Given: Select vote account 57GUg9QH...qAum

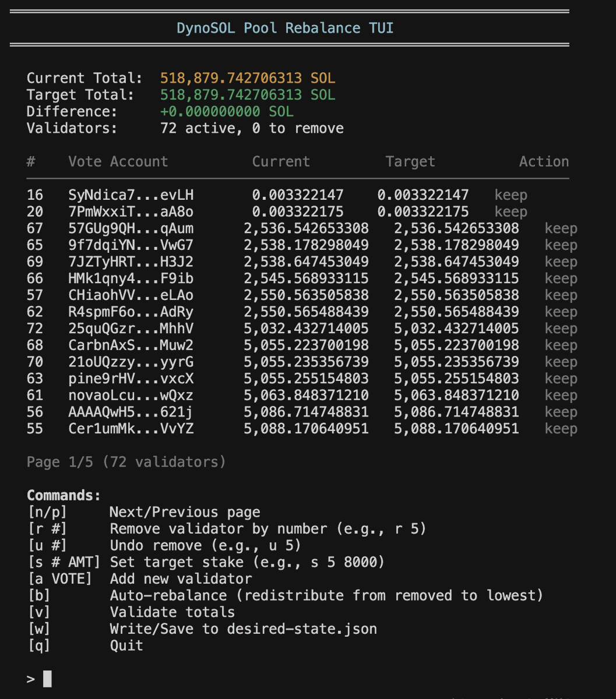Looking at the screenshot, I should tap(131, 229).
